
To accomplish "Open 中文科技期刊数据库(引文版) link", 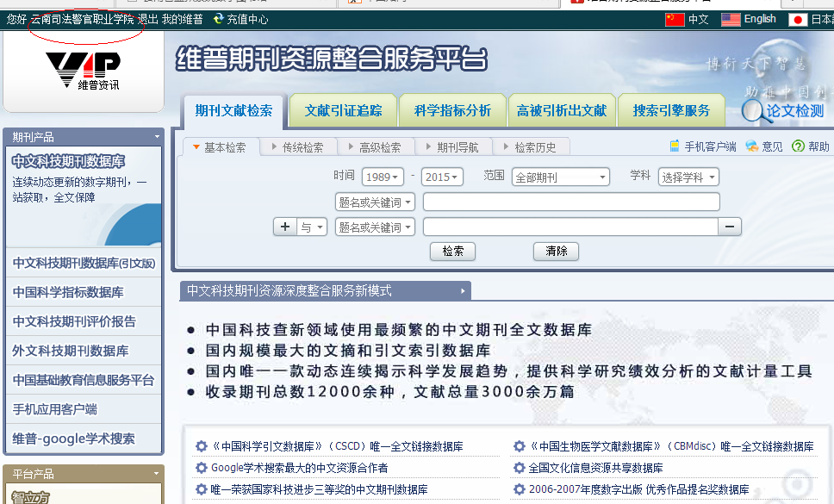I will pos(84,263).
